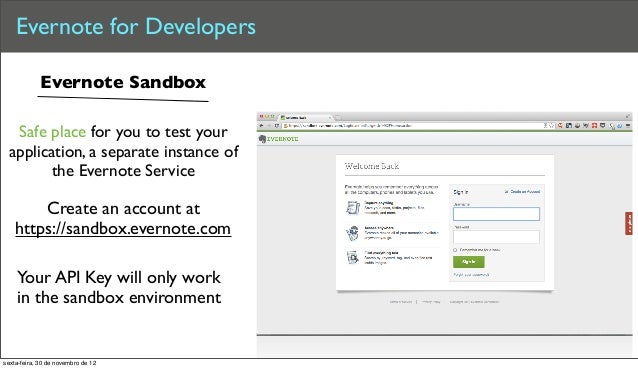Click the magnifier illustration beside Find everything fast
This screenshot has width=638, height=369.
point(352,257)
